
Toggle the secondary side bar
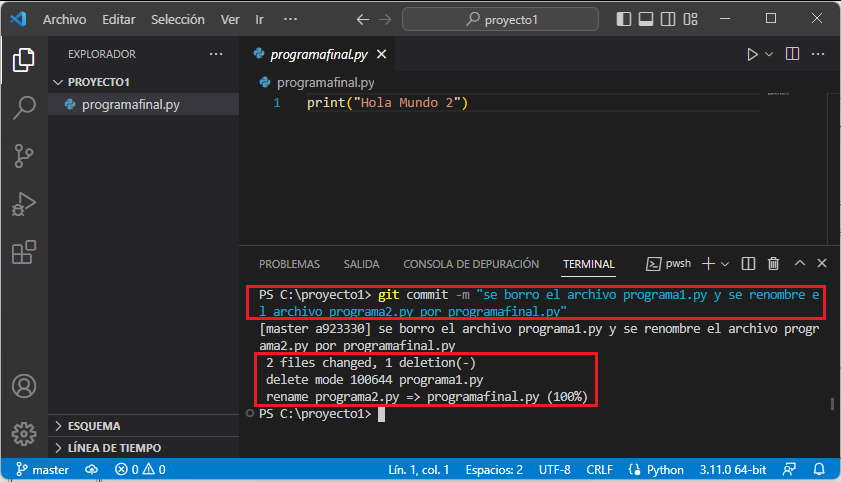[668, 19]
